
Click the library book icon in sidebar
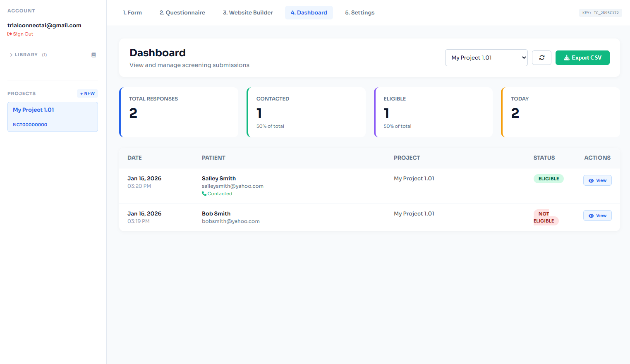tap(93, 55)
